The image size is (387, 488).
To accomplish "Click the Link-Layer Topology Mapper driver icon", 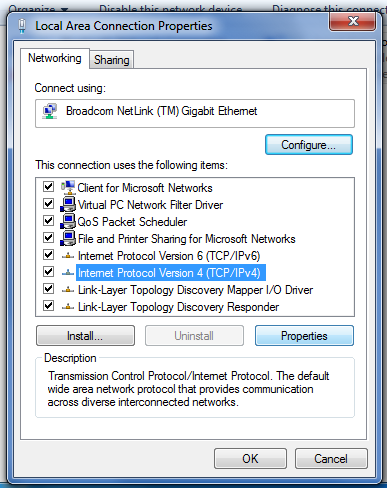I will 68,290.
